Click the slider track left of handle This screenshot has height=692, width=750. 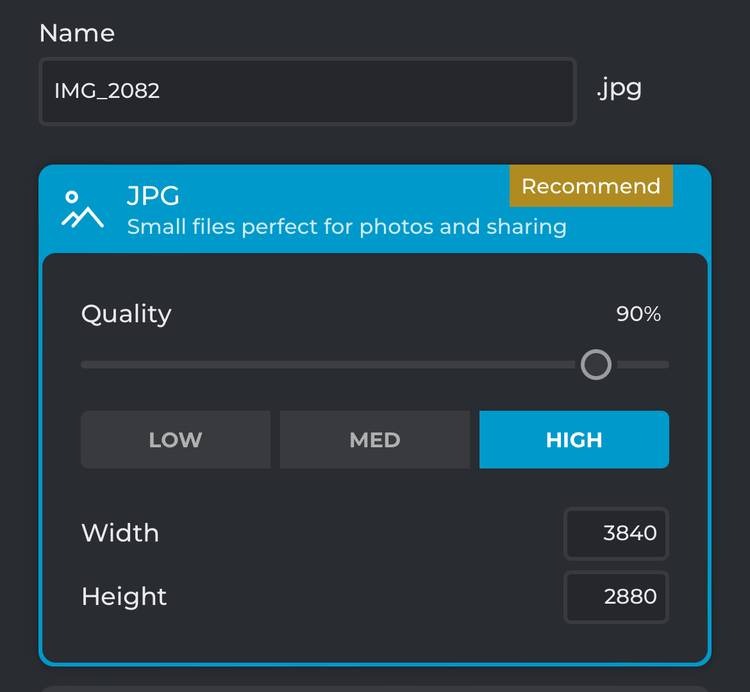click(330, 365)
